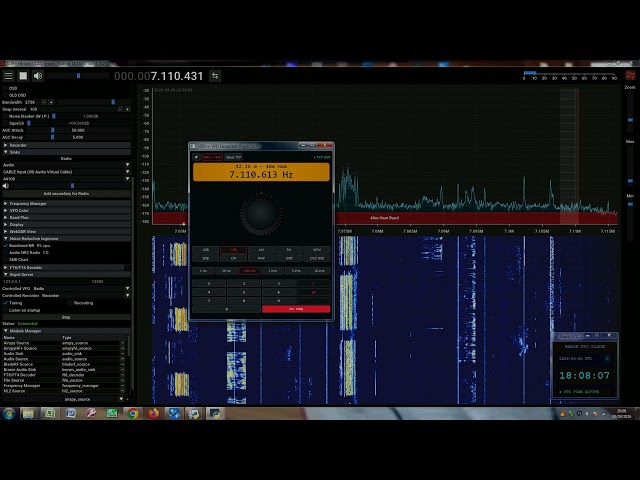Image resolution: width=640 pixels, height=480 pixels.
Task: Click the stop playback square button
Action: coord(23,76)
